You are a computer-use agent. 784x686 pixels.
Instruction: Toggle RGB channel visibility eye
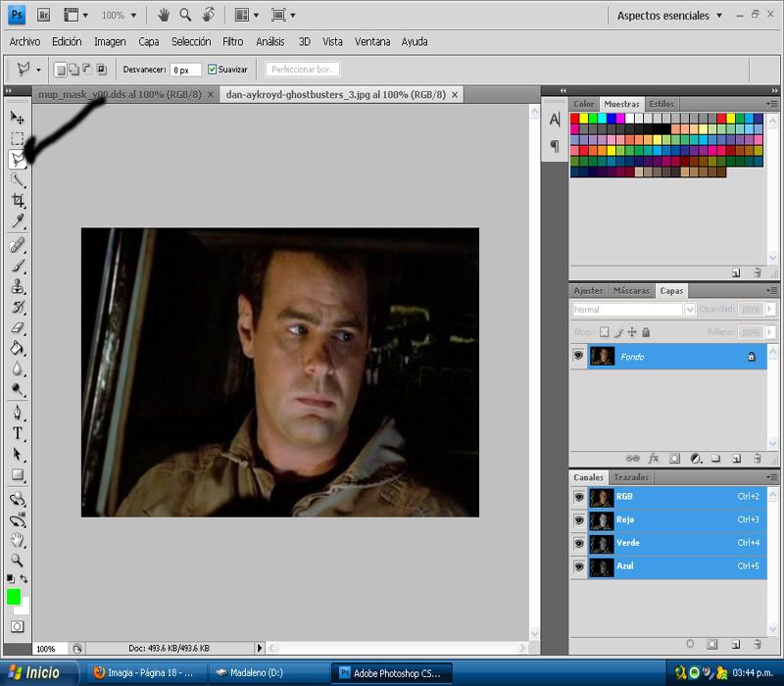pos(579,497)
